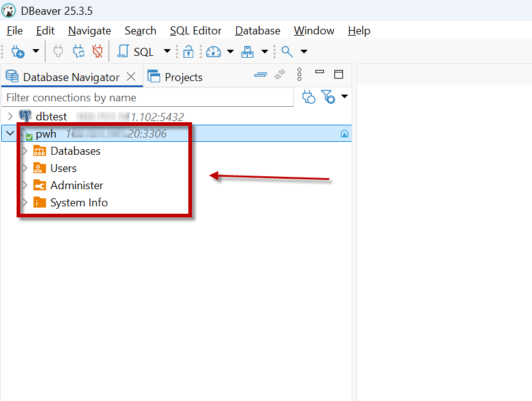This screenshot has width=532, height=401.
Task: Toggle Link with Editor in navigator
Action: (280, 75)
